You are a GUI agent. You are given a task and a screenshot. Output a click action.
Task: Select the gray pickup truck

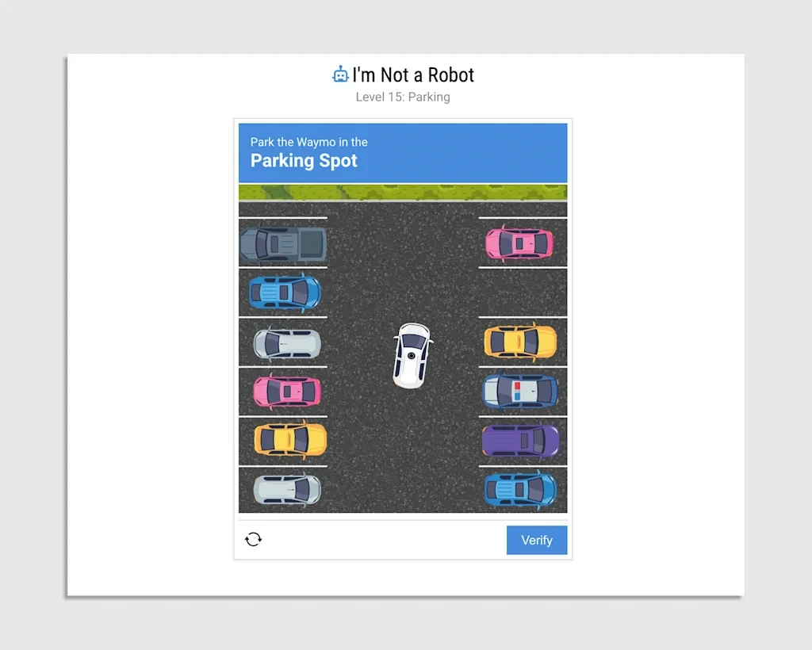click(x=283, y=244)
